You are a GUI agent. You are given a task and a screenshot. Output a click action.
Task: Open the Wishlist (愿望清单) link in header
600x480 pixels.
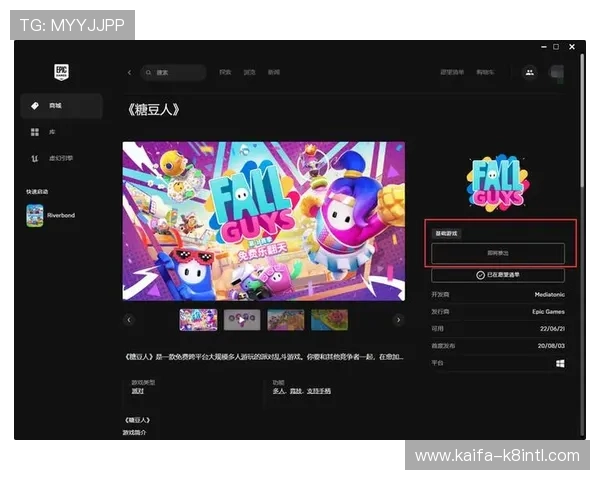pyautogui.click(x=452, y=72)
